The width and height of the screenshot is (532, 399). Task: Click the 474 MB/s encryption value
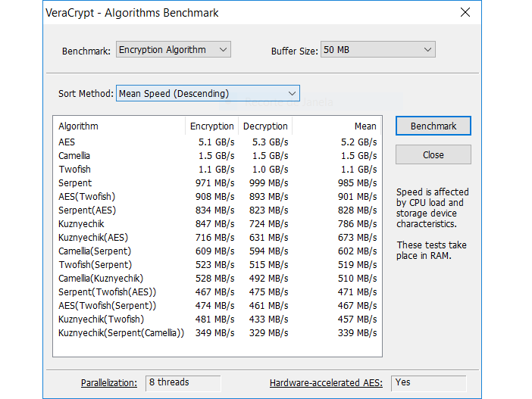(x=214, y=305)
